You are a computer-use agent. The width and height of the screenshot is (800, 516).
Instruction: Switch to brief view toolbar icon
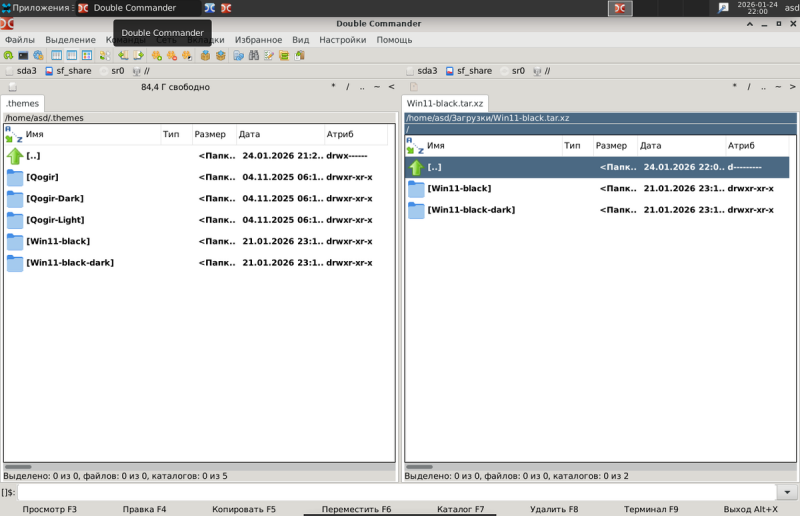pyautogui.click(x=56, y=56)
